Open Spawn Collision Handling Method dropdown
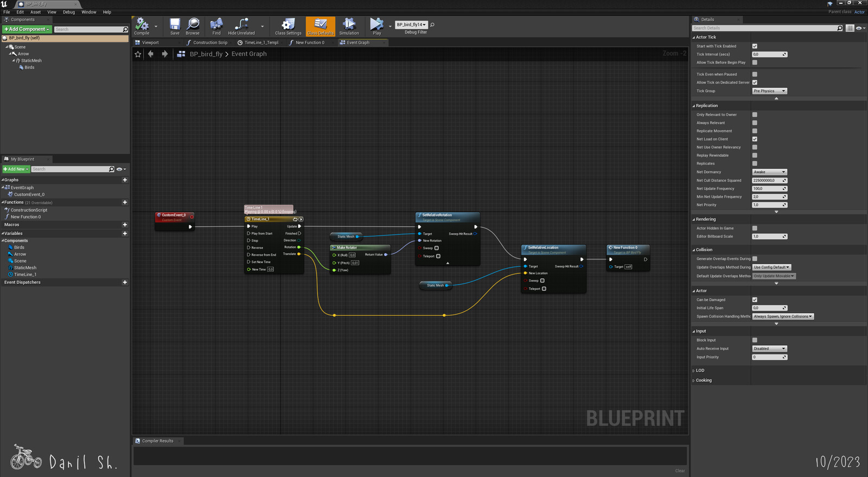Image resolution: width=868 pixels, height=477 pixels. point(783,316)
